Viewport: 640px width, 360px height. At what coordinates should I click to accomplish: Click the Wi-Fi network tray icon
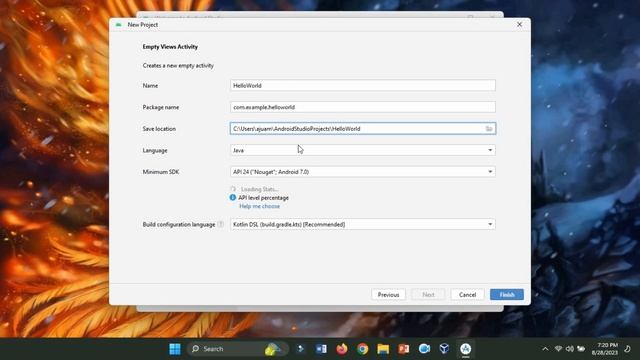[558, 349]
